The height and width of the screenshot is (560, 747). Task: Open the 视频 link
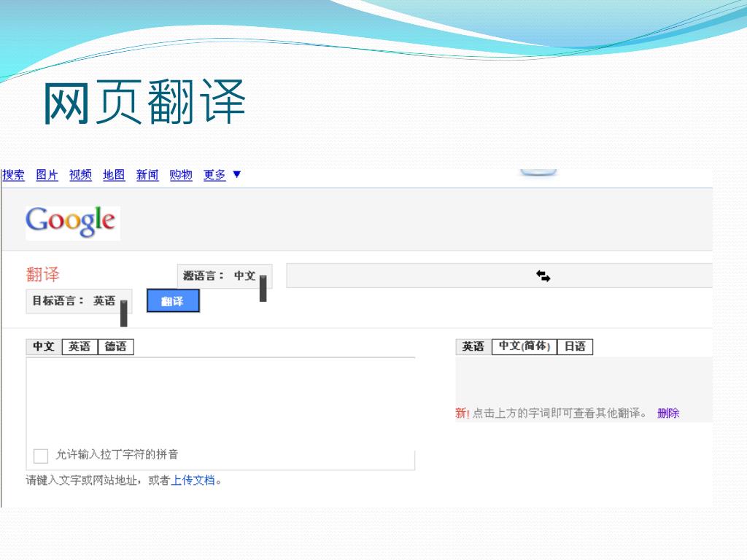[80, 175]
